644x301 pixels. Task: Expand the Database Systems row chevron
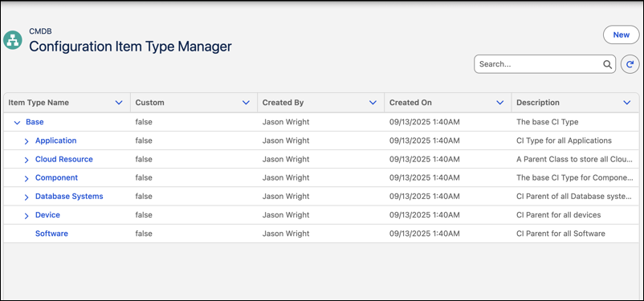click(26, 197)
